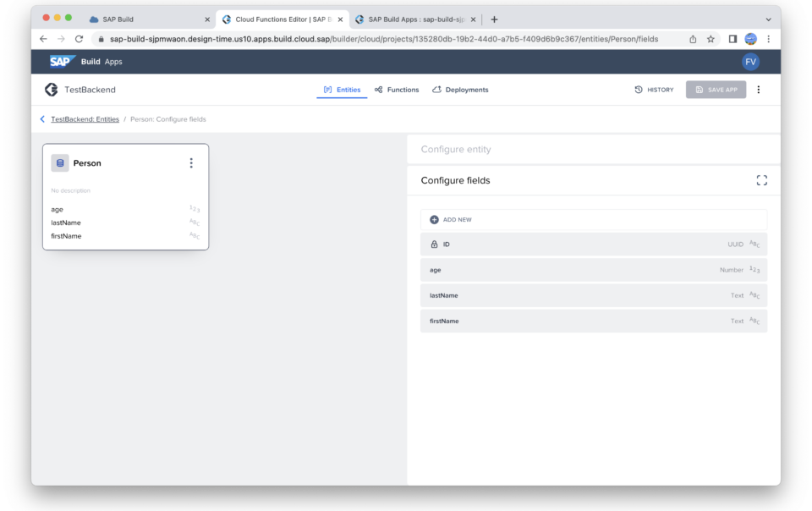812x511 pixels.
Task: Click the lock icon on ID field
Action: pyautogui.click(x=434, y=244)
